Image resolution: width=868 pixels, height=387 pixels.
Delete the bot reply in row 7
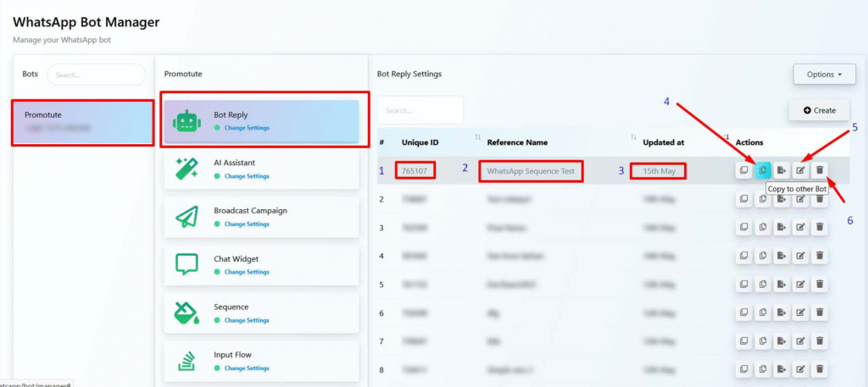click(820, 341)
